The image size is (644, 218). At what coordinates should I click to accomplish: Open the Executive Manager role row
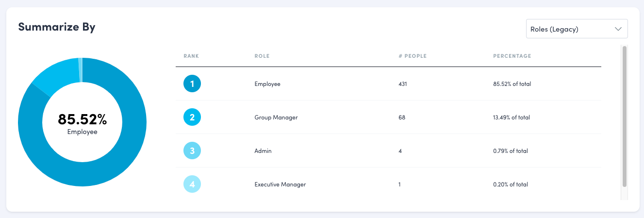pos(280,184)
